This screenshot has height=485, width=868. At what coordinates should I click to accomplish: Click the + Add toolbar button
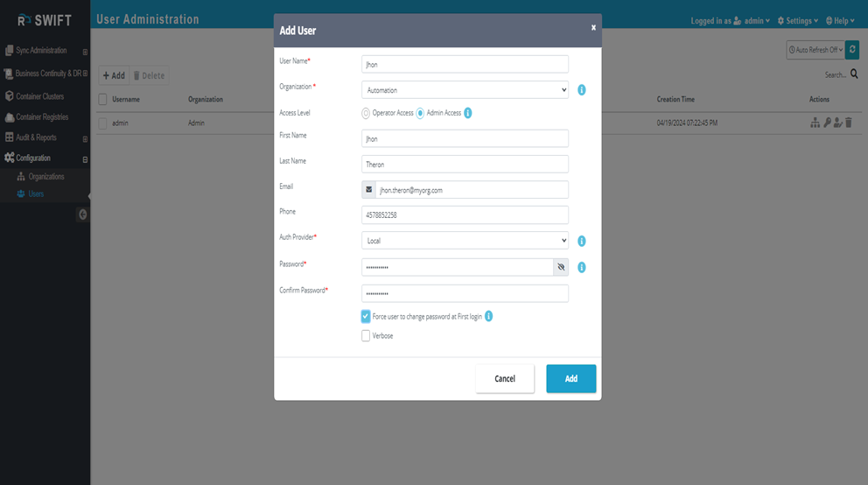click(x=114, y=75)
